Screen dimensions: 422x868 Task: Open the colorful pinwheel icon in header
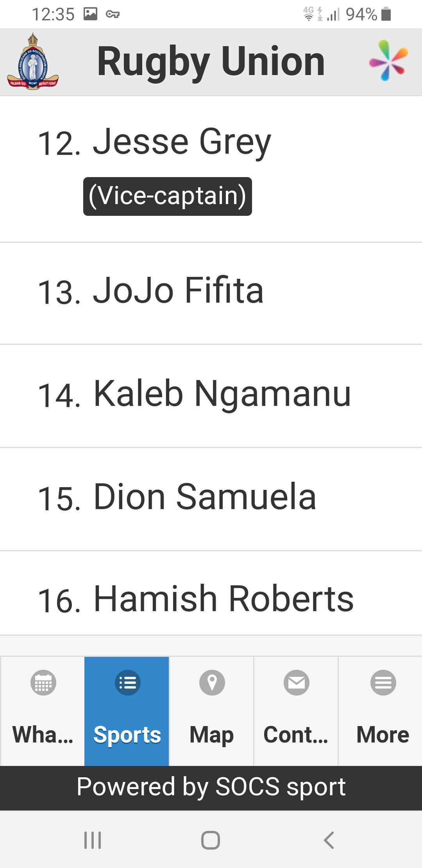pyautogui.click(x=388, y=60)
